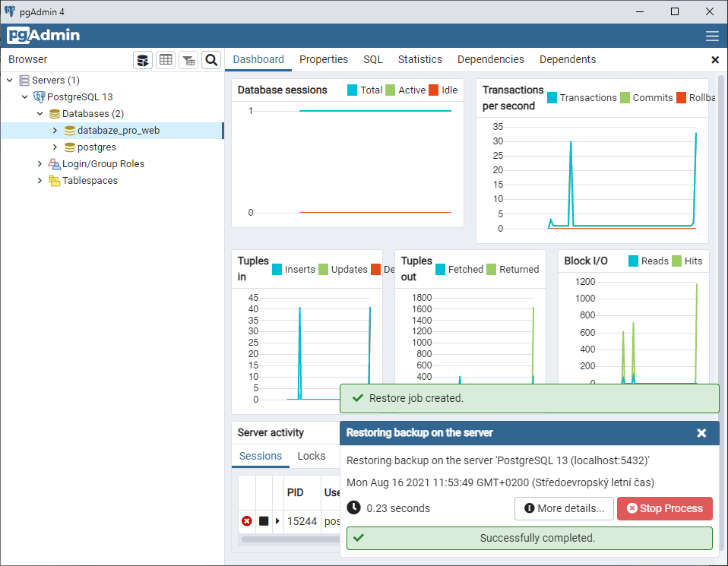Collapse the Servers tree node
Image resolution: width=728 pixels, height=566 pixels.
(10, 80)
